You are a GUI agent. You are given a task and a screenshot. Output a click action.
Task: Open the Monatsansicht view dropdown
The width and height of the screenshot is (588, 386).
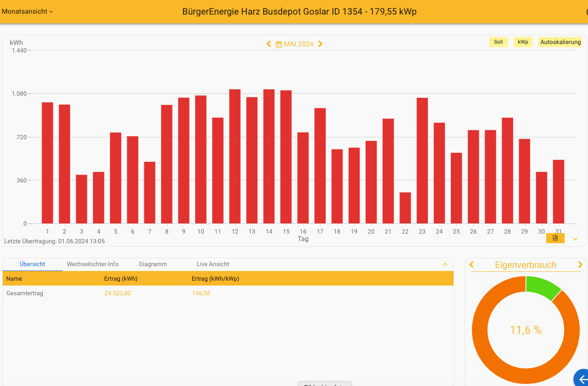point(27,11)
